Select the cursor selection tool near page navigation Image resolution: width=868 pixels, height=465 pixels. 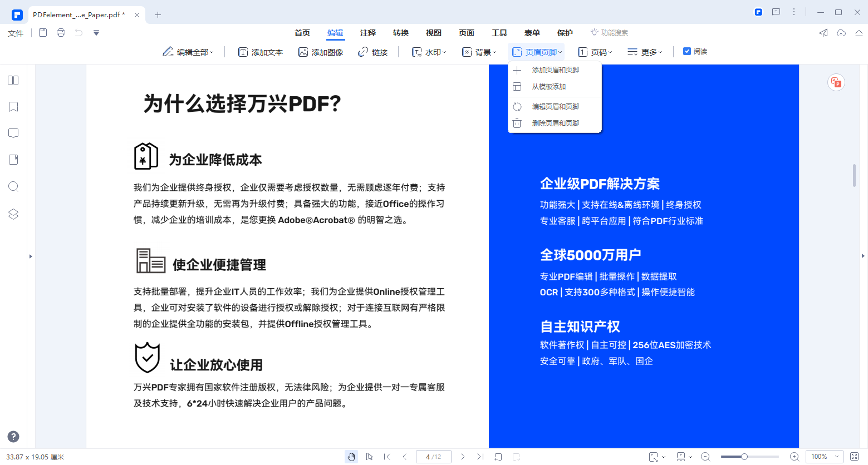point(369,456)
